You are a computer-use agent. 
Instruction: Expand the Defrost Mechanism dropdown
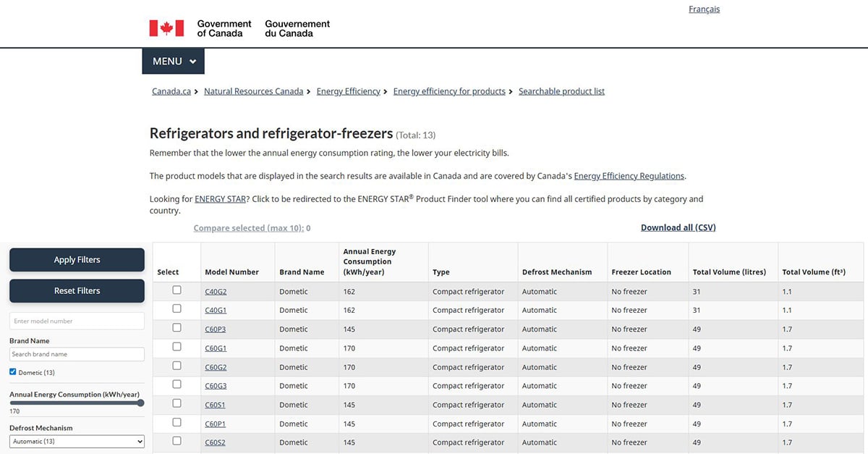(x=77, y=441)
